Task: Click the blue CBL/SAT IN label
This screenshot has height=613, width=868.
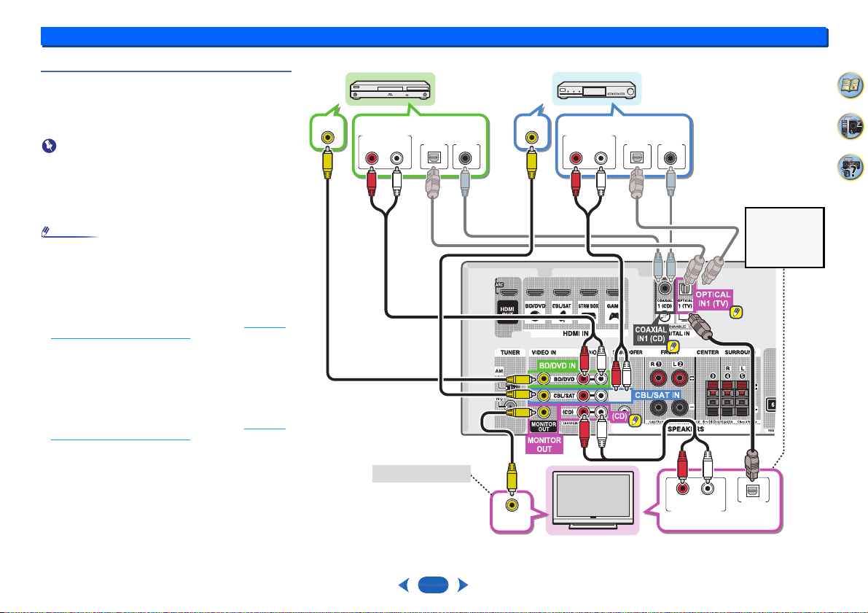Action: click(657, 395)
